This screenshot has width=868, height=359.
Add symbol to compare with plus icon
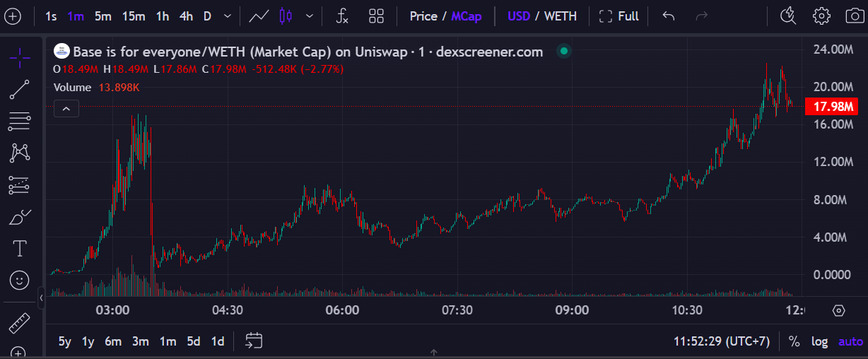pyautogui.click(x=13, y=16)
